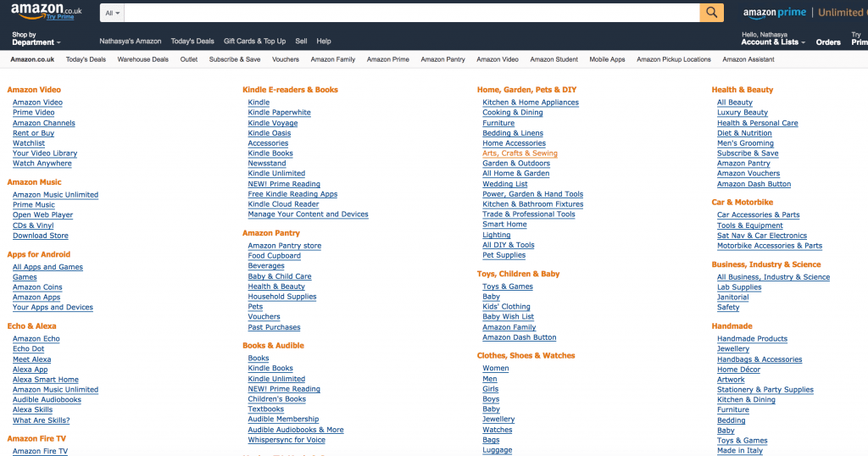Select Amazon Student in the sub-navigation
Image resolution: width=868 pixels, height=456 pixels.
(554, 59)
